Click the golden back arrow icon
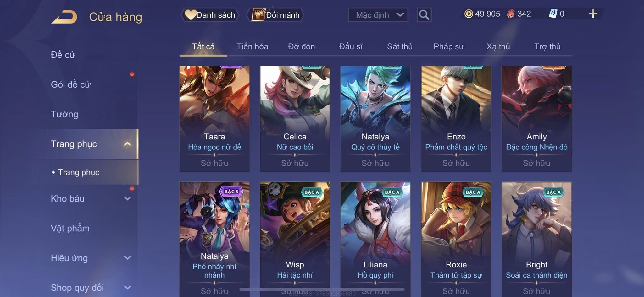This screenshot has height=297, width=644. coord(64,17)
